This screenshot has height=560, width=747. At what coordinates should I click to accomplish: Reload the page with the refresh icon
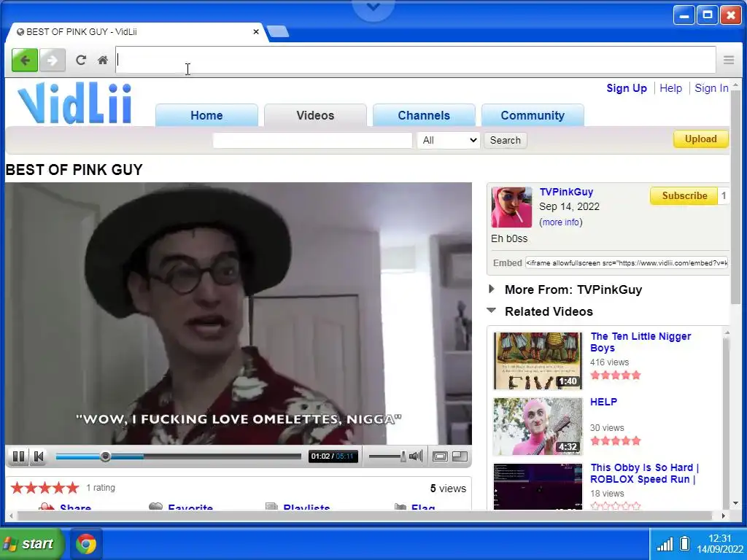pyautogui.click(x=81, y=60)
